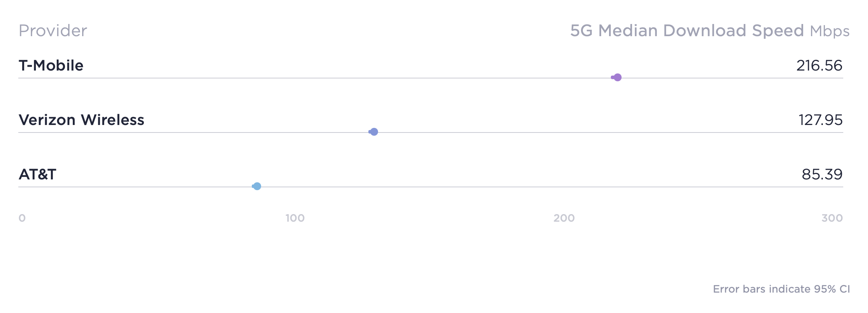Viewport: 868px width, 313px height.
Task: Click the Mbps unit label
Action: coord(830,32)
